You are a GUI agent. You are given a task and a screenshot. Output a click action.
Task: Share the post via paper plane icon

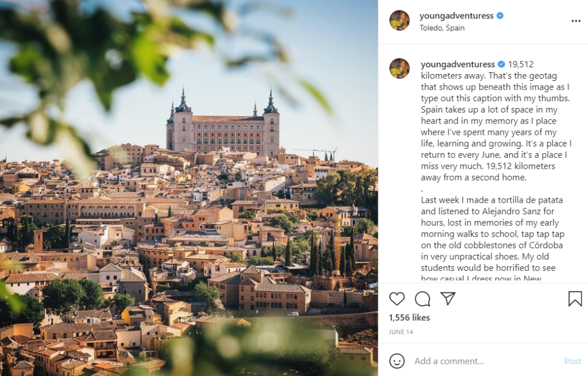[x=448, y=299]
